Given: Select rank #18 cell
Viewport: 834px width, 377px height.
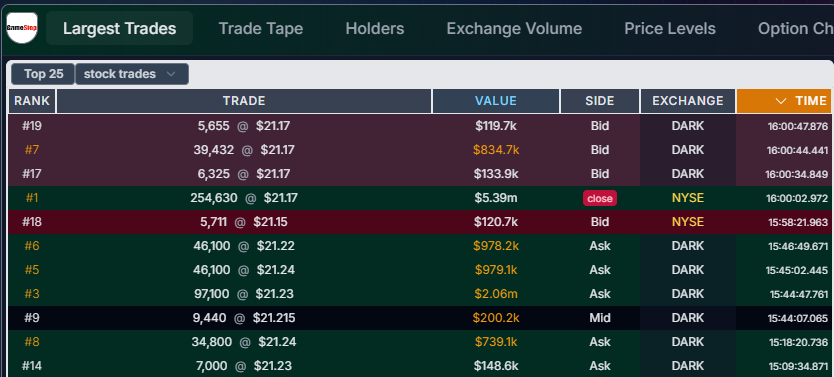Looking at the screenshot, I should coord(32,222).
